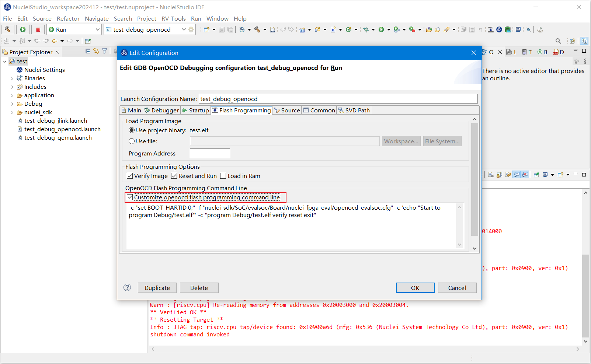Open the RV-Tools menu

(x=173, y=18)
